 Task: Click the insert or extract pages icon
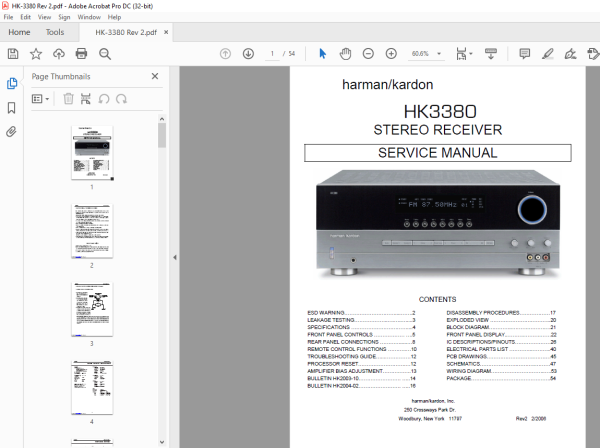pos(86,99)
